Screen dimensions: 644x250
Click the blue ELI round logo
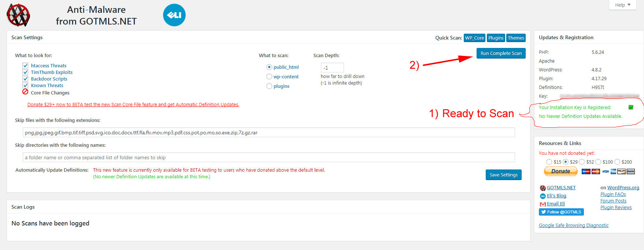tap(174, 15)
